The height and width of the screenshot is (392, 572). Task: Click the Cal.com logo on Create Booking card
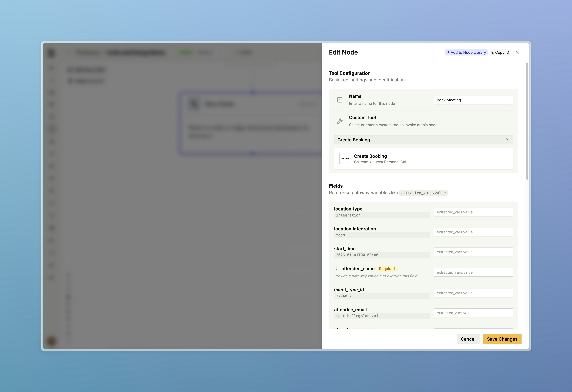tap(345, 159)
